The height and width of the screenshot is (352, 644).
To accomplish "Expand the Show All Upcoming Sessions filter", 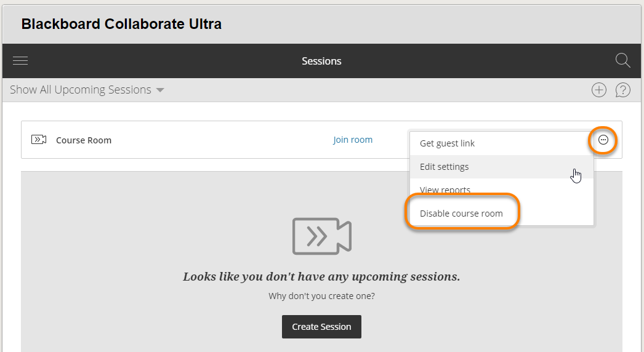I will pyautogui.click(x=81, y=90).
